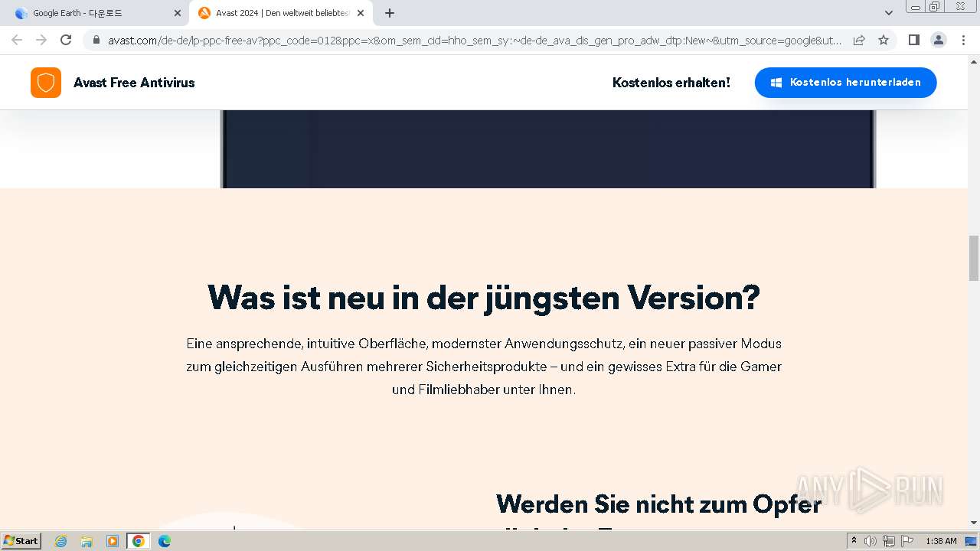The image size is (980, 551).
Task: Click the taskbar clock 1:38 AM
Action: 941,541
